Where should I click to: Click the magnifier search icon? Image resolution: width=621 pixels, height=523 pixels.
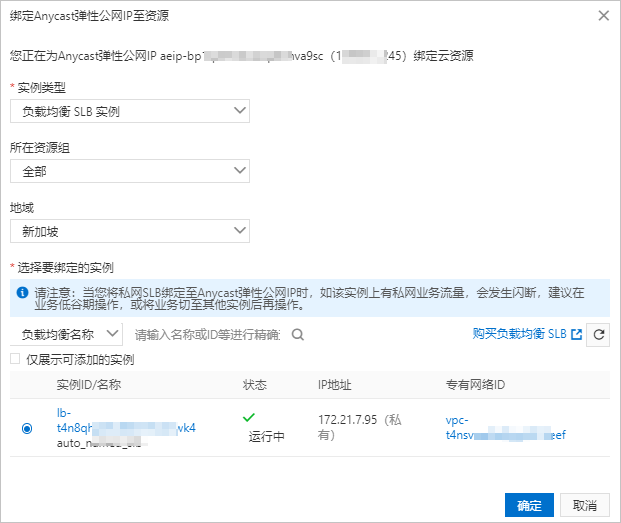(297, 335)
